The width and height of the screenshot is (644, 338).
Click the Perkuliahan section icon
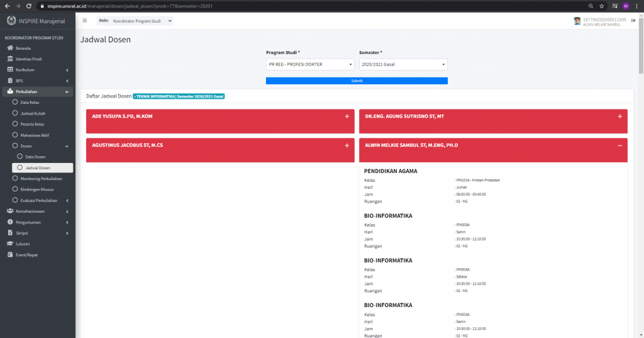(10, 91)
